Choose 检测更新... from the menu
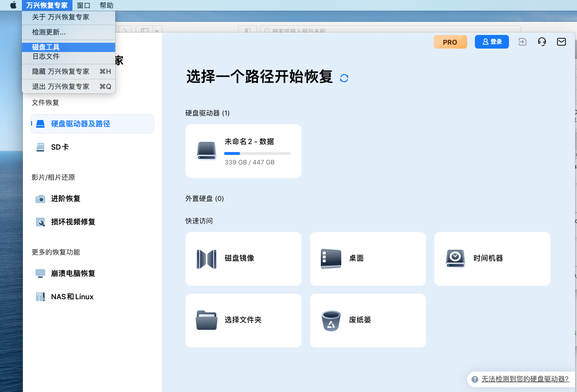Viewport: 577px width, 392px height. pos(69,32)
